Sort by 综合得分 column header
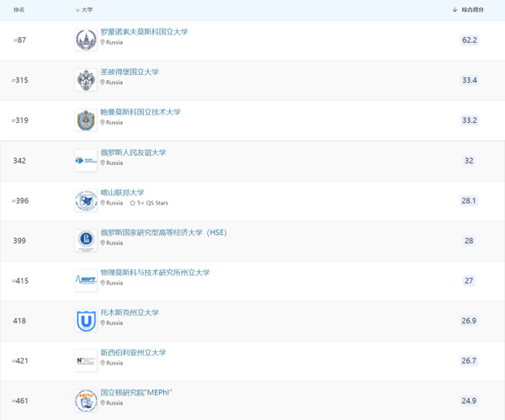Image resolution: width=505 pixels, height=420 pixels. click(x=468, y=9)
